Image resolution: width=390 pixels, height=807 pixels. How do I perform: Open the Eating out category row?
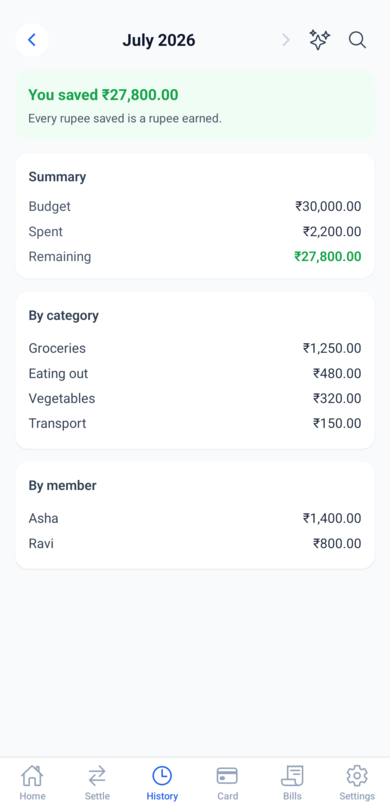195,374
